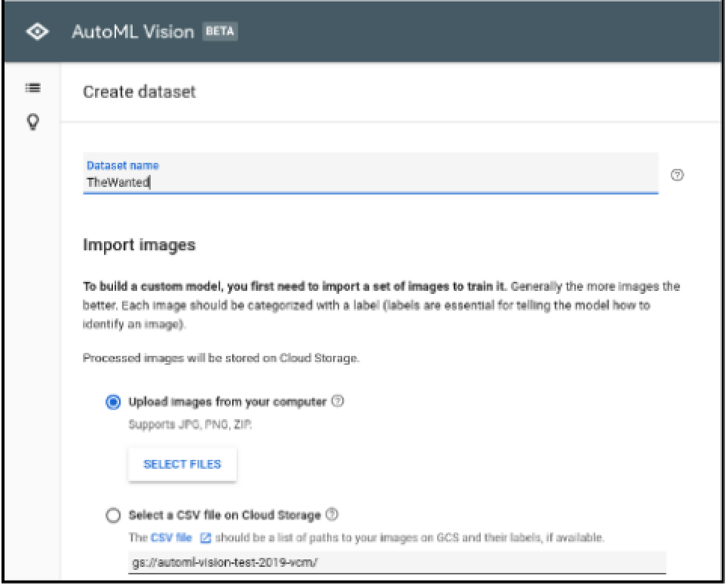
Task: Click help icon next to Dataset name
Action: click(677, 175)
